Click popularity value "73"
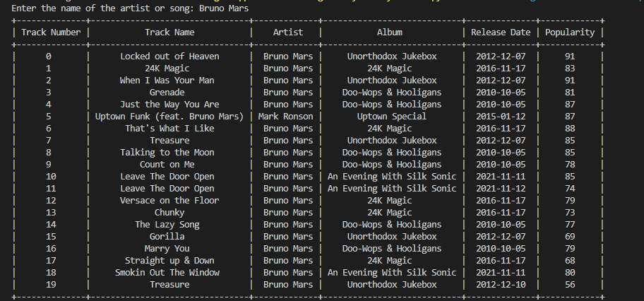Screen dimensions: 644x301 pos(570,213)
